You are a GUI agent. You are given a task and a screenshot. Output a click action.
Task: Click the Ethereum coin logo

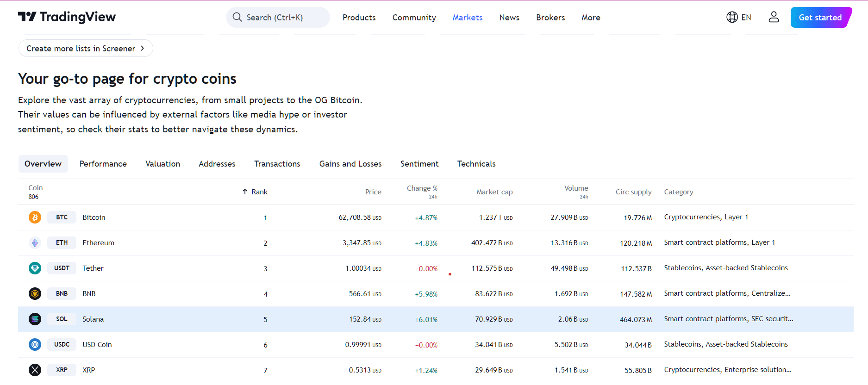[x=35, y=243]
